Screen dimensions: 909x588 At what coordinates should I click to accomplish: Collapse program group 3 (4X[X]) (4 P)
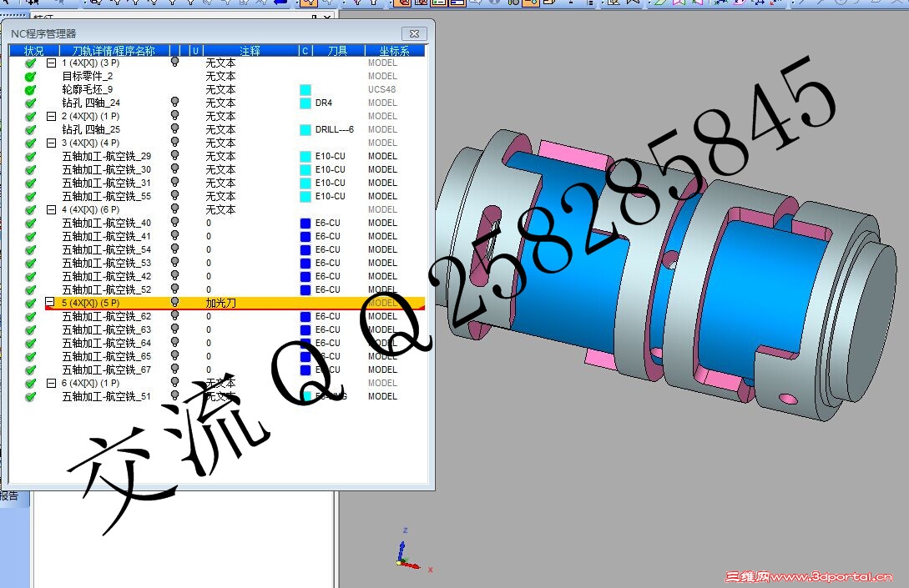(x=51, y=143)
